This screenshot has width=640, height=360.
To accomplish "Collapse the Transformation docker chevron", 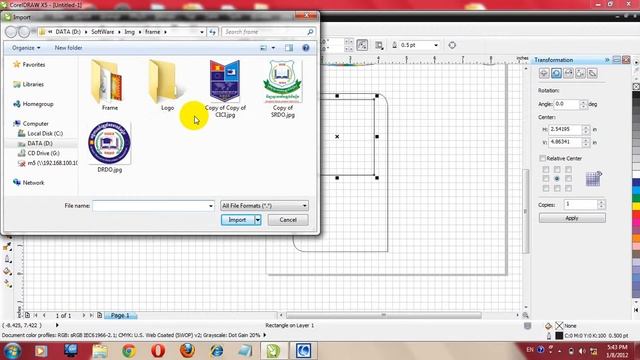I will 607,60.
